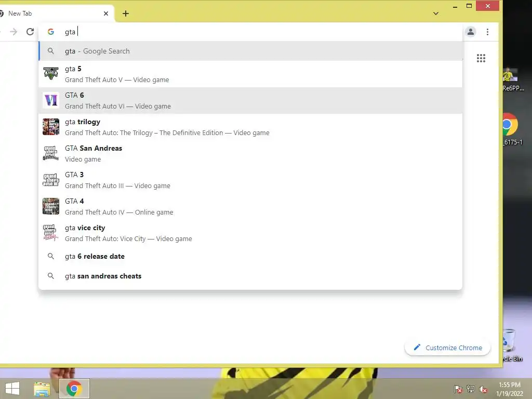
Task: Select 'gta - Google Search' suggestion
Action: [x=251, y=51]
